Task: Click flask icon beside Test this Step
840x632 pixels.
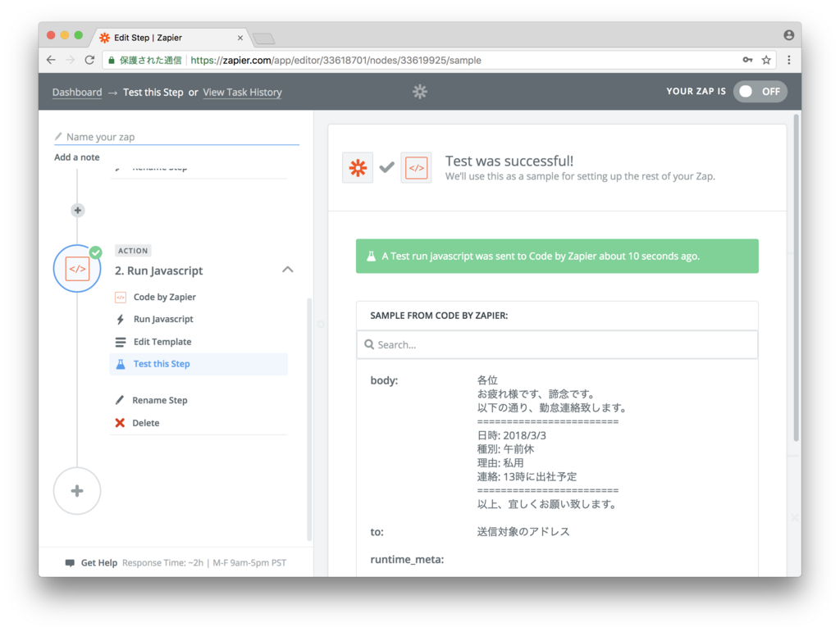Action: 121,364
